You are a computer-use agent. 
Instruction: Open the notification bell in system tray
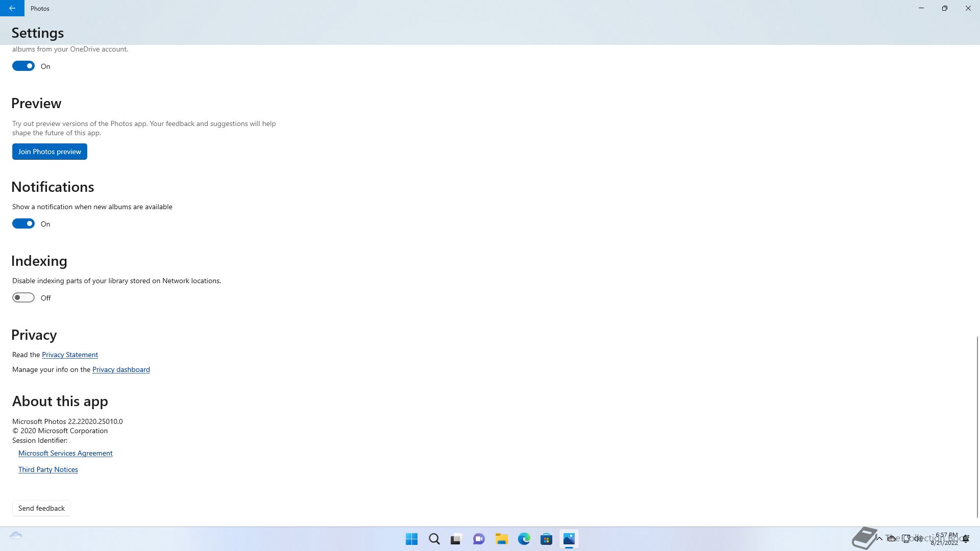[x=966, y=539]
